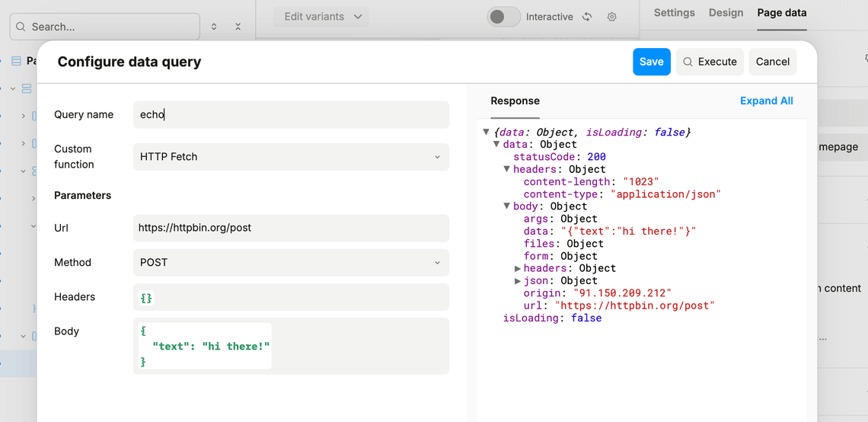Open the Edit variants dropdown

[321, 17]
